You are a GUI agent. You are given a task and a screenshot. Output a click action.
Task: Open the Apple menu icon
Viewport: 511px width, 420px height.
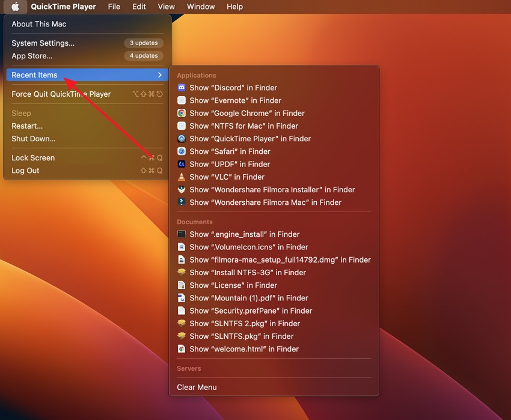(15, 7)
